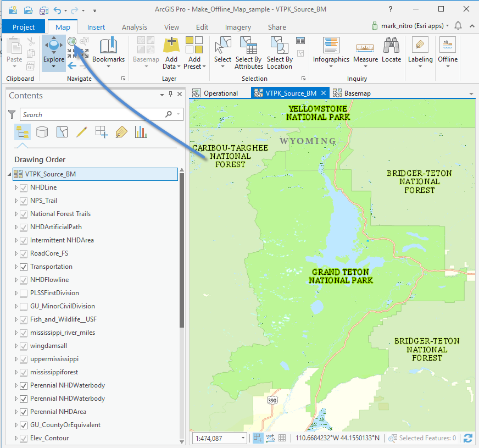
Task: Click the Add Data button
Action: tap(171, 53)
